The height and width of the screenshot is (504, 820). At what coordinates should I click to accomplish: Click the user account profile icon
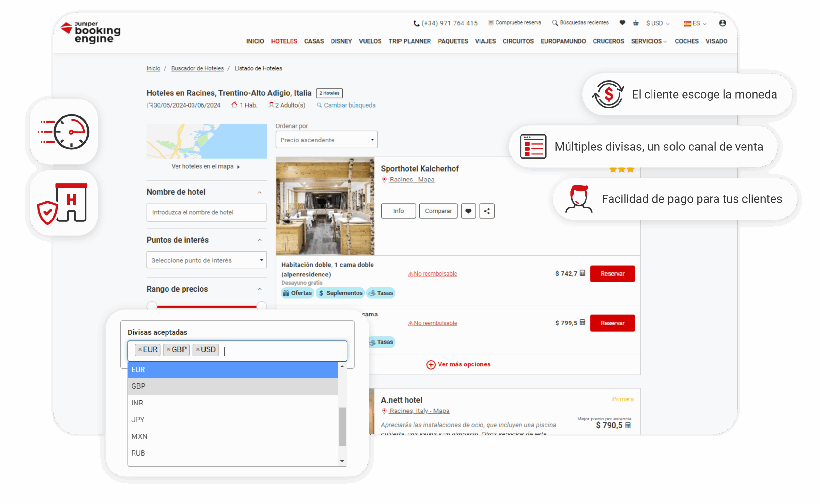pyautogui.click(x=722, y=23)
